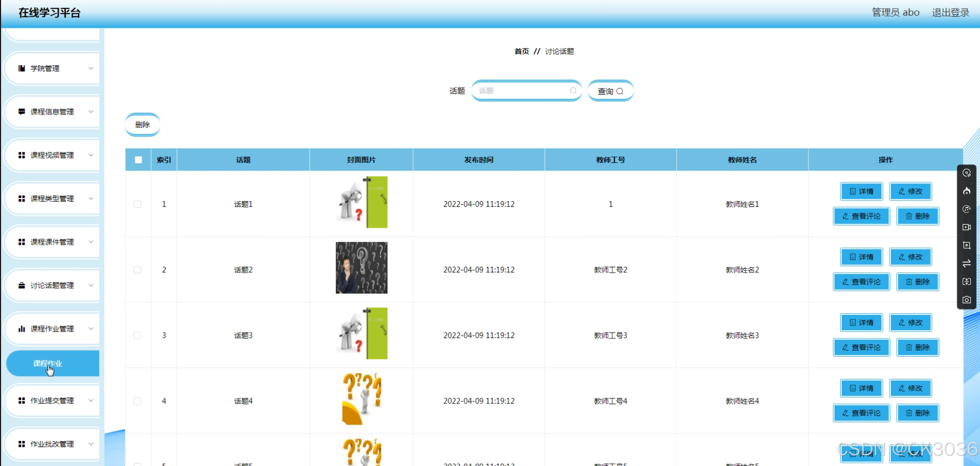The image size is (980, 466).
Task: Click the 查询 search button
Action: (610, 91)
